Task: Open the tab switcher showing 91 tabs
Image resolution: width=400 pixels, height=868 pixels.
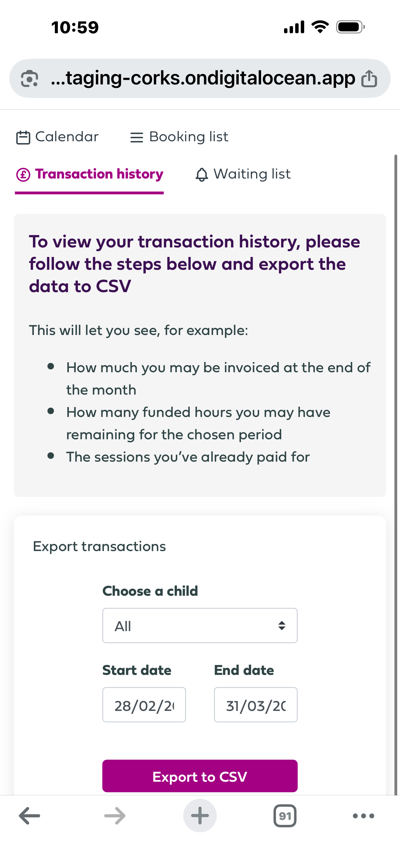Action: tap(285, 816)
